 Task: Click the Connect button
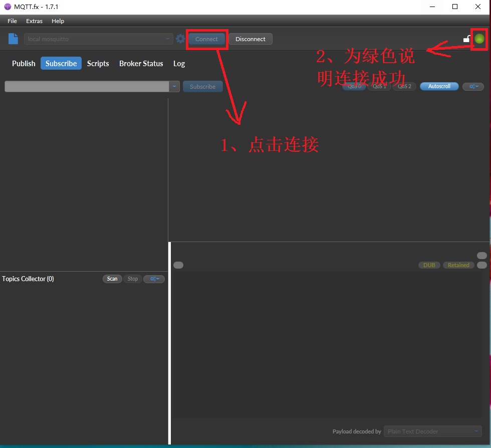tap(206, 39)
